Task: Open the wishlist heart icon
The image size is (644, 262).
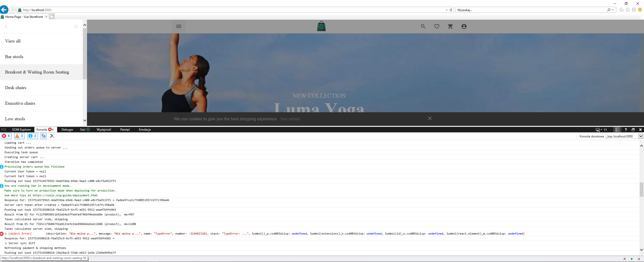Action: click(x=437, y=26)
